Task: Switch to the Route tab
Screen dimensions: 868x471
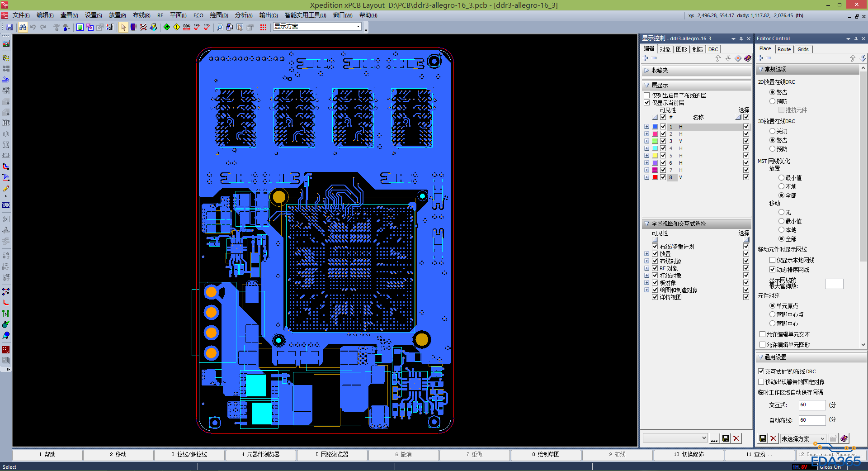Action: point(784,49)
